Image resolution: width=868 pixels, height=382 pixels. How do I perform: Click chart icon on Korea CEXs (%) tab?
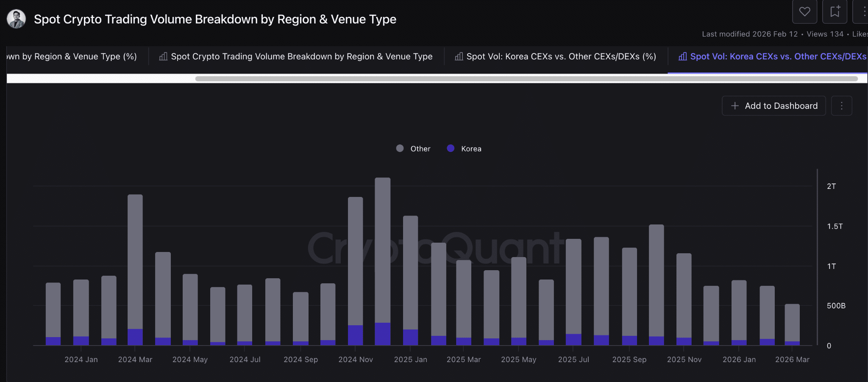pos(459,56)
